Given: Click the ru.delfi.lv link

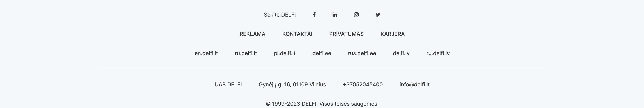Looking at the screenshot, I should coord(438,53).
